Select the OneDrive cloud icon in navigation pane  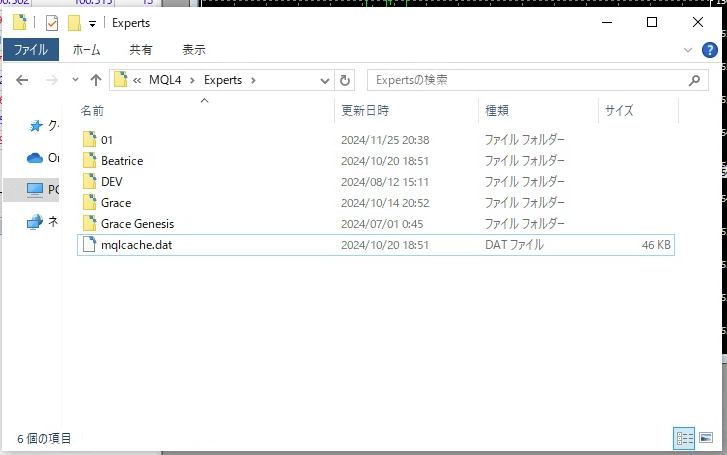(x=35, y=158)
